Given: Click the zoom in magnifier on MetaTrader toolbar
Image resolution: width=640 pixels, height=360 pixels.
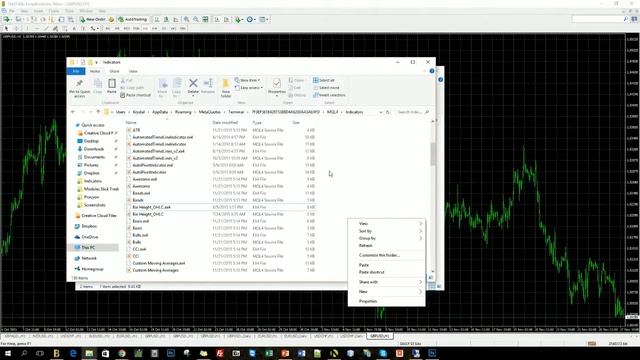Looking at the screenshot, I should click(x=187, y=19).
